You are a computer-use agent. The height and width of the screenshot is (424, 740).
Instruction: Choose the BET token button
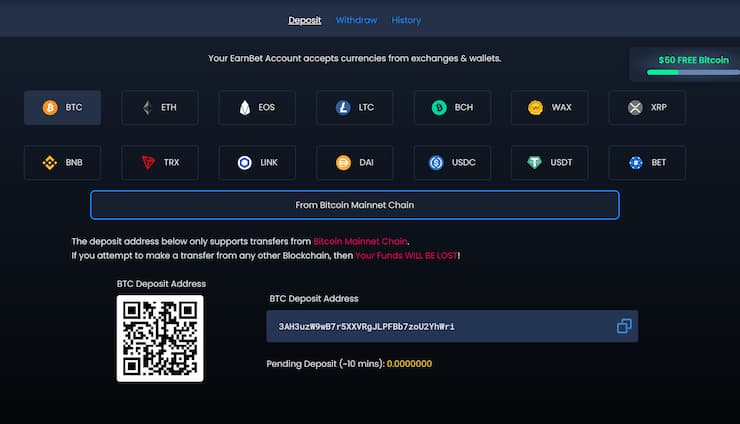[647, 162]
